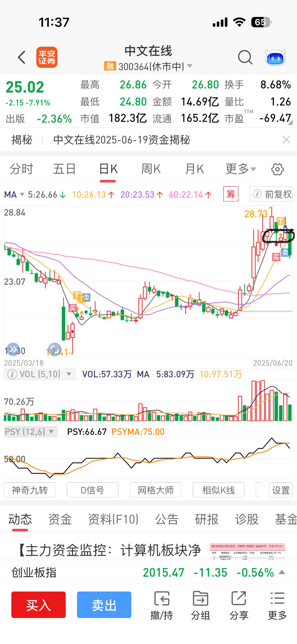Tap the blue 卖出 sell button
This screenshot has width=297, height=644.
coord(104,605)
